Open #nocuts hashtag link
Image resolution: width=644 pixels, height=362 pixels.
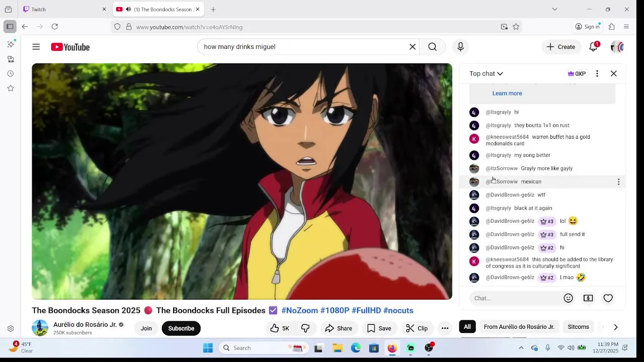click(398, 310)
